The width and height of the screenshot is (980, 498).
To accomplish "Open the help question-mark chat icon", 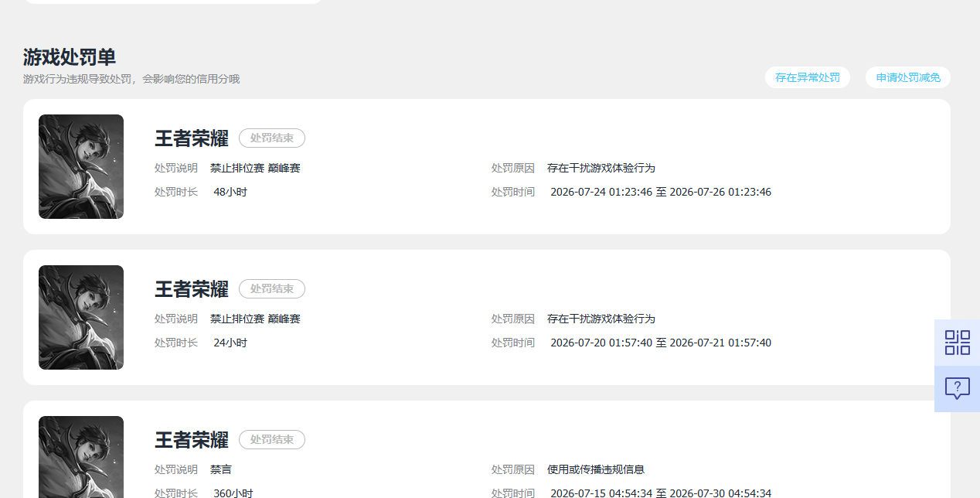I will (x=957, y=389).
